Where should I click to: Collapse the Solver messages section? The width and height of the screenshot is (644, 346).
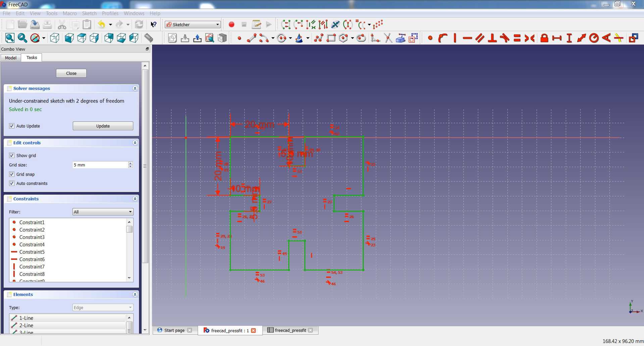[135, 88]
